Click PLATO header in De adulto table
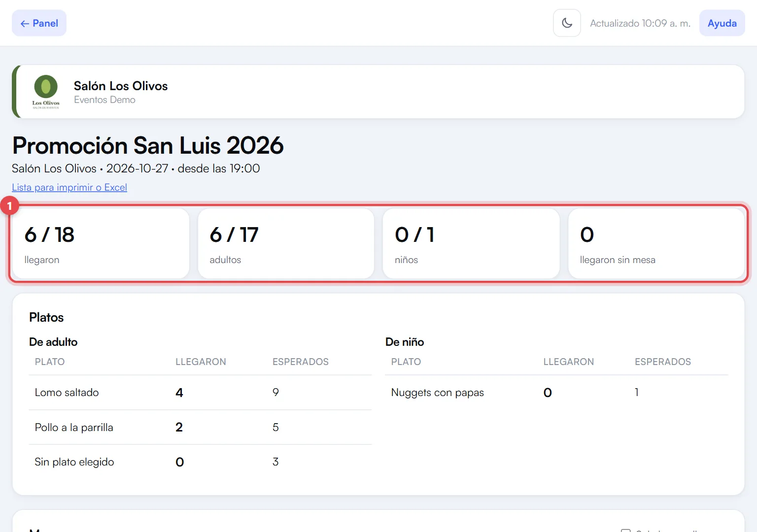This screenshot has height=532, width=757. (50, 362)
